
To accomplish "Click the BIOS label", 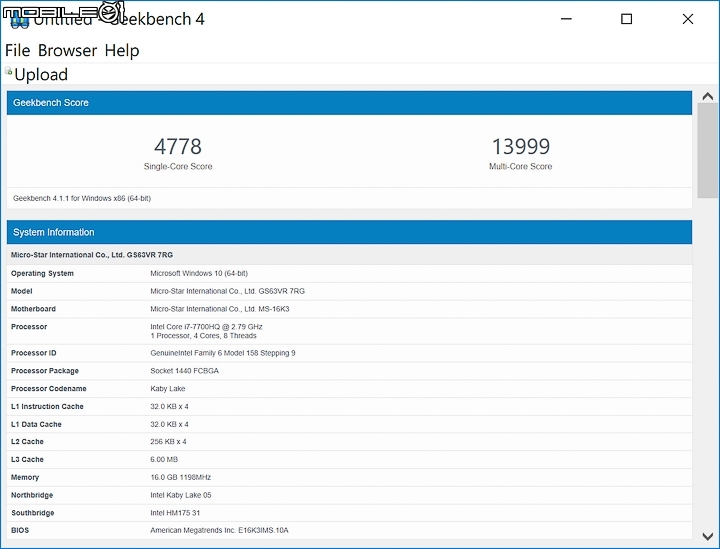I will (x=20, y=530).
